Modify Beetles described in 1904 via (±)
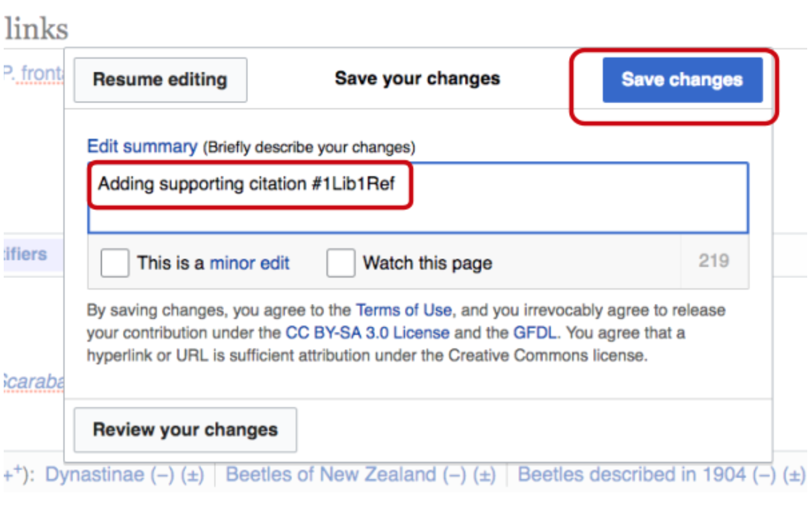The width and height of the screenshot is (812, 505). [794, 474]
